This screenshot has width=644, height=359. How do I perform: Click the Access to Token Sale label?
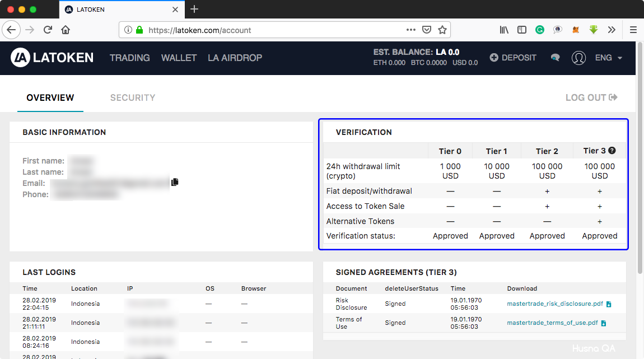click(365, 206)
